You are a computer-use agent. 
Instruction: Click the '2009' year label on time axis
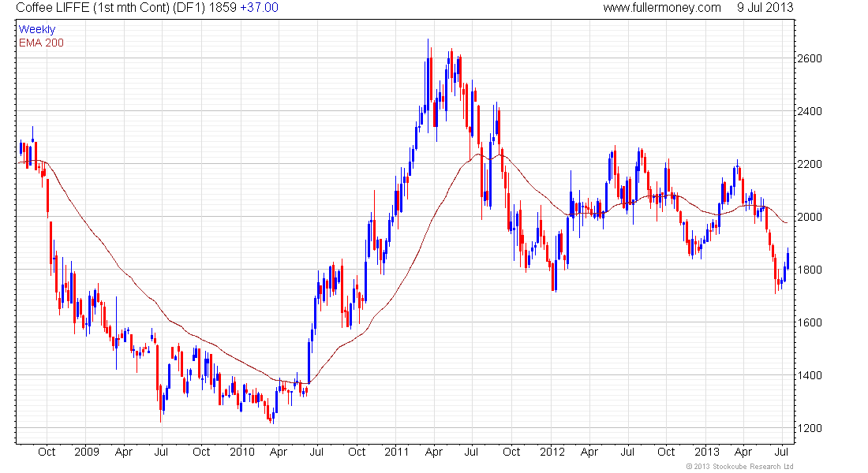[x=87, y=452]
